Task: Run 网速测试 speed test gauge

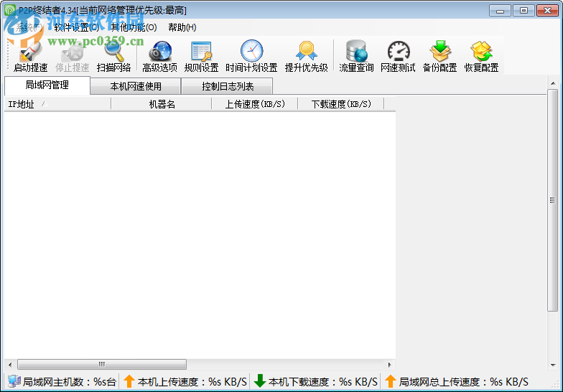Action: pos(398,51)
